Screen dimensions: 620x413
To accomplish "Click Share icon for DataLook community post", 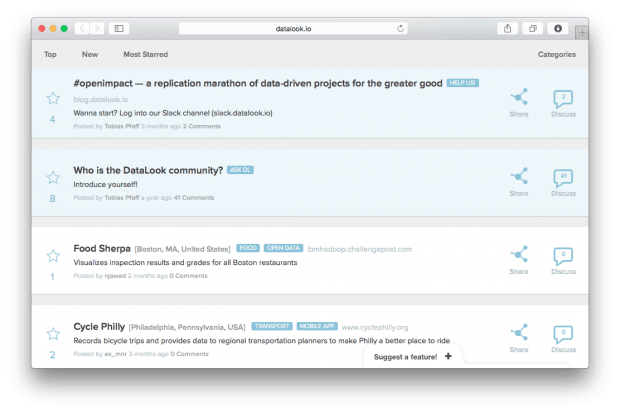I will point(518,176).
